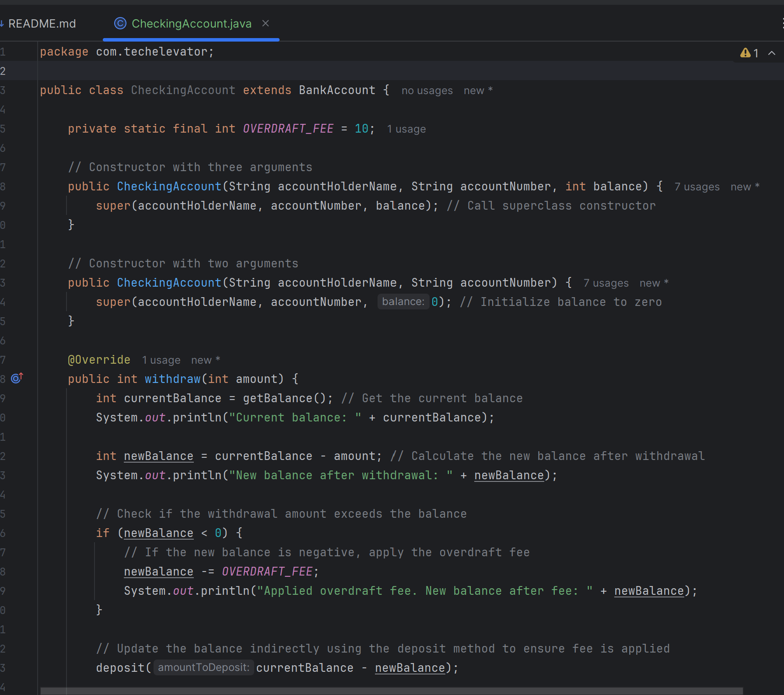Click the 'amountToDeposit:' parameter hint
This screenshot has height=695, width=784.
pos(203,667)
